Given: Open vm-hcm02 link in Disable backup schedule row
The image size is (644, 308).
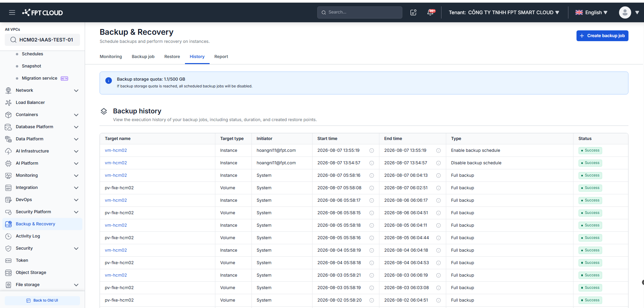Looking at the screenshot, I should pos(116,163).
